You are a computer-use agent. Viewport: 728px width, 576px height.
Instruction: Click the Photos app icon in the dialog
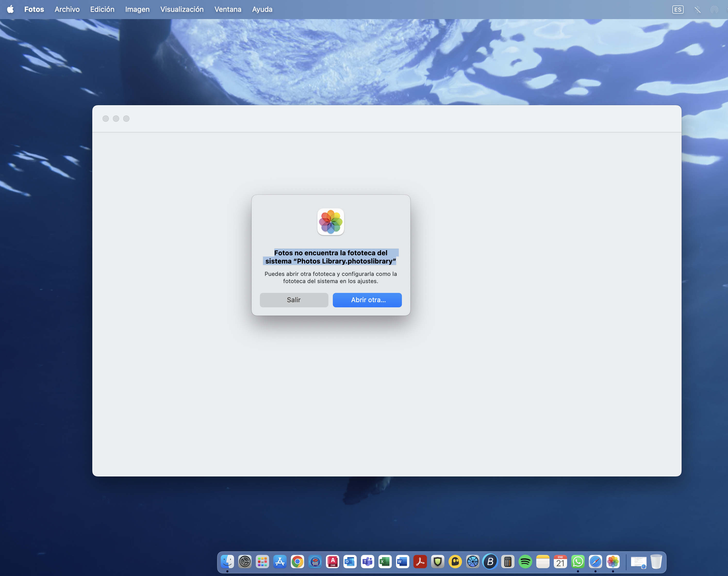pyautogui.click(x=330, y=221)
